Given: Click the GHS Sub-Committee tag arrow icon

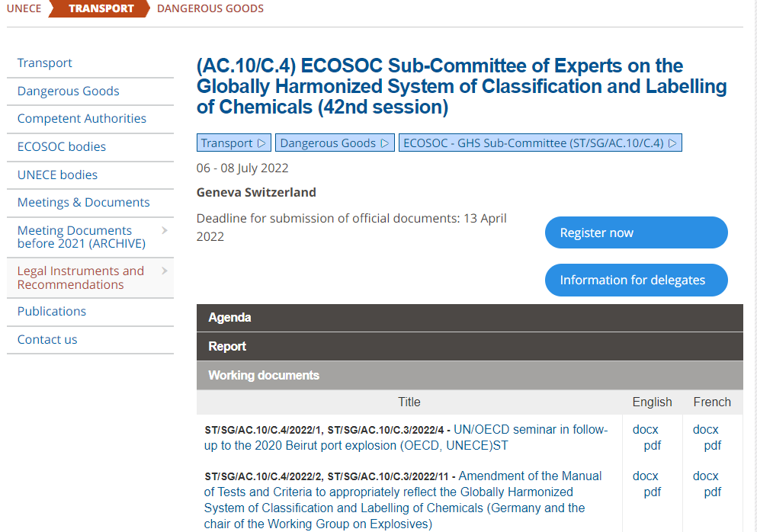Looking at the screenshot, I should [x=673, y=143].
